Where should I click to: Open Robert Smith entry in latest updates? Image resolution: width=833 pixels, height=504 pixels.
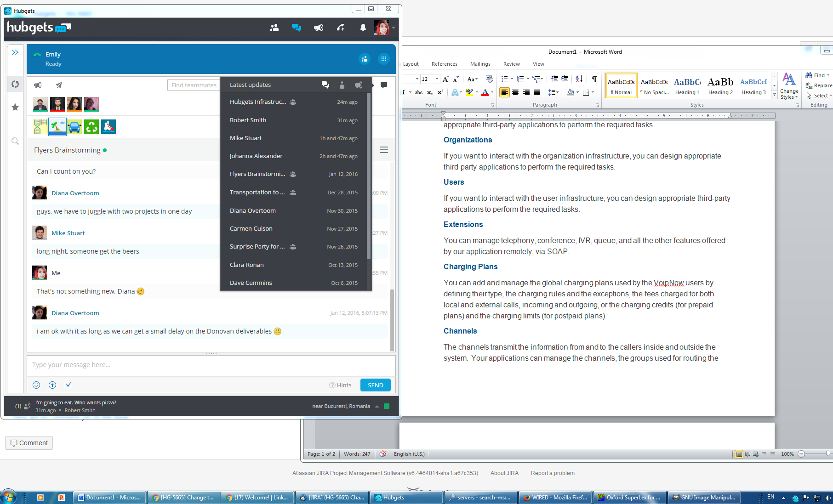pyautogui.click(x=294, y=120)
